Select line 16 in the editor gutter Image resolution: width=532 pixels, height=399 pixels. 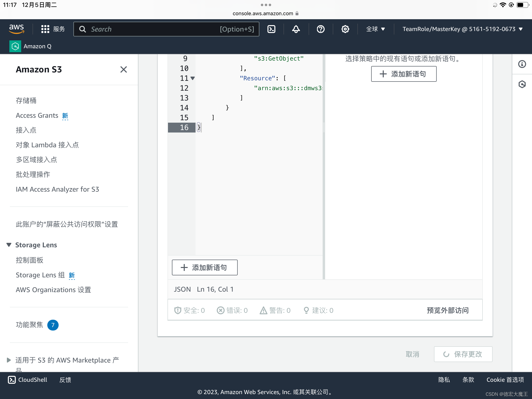(182, 128)
